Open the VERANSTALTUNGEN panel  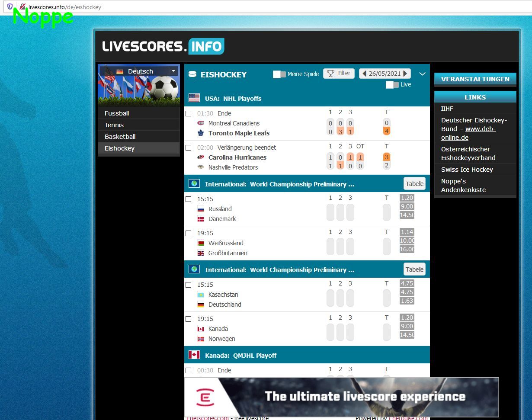[475, 79]
